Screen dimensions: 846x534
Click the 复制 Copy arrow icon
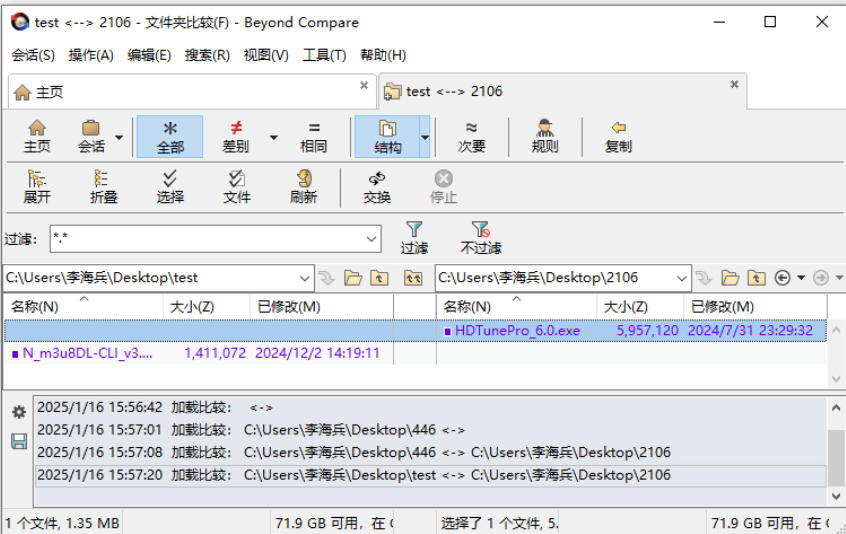(x=618, y=136)
